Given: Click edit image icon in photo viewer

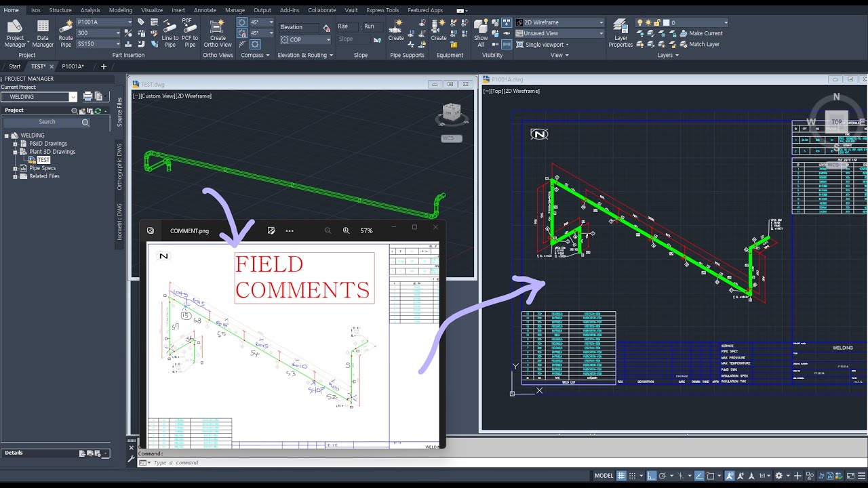Looking at the screenshot, I should (x=271, y=230).
